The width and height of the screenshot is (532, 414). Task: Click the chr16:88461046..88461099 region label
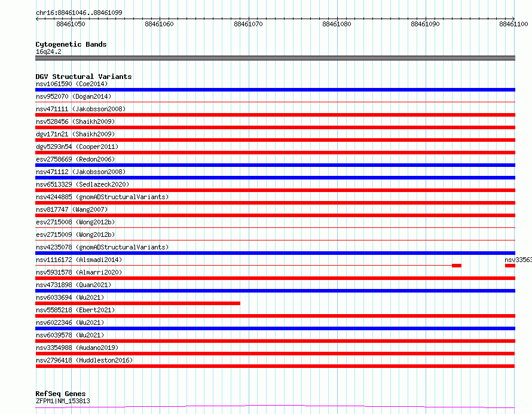79,13
